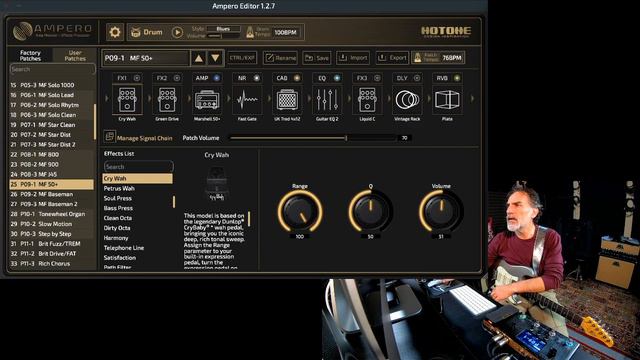Choose Petrus Wah in Effects List
This screenshot has height=360, width=640.
pyautogui.click(x=137, y=188)
